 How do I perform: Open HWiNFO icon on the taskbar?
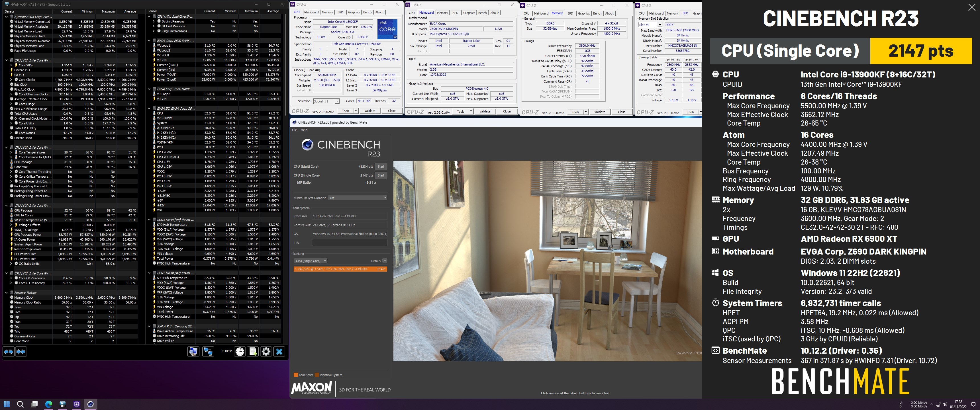click(x=63, y=404)
